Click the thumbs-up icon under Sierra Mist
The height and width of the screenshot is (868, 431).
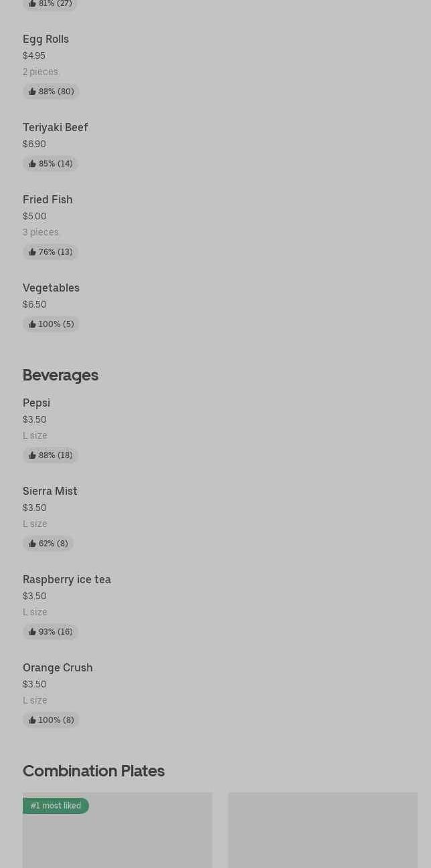[x=32, y=544]
